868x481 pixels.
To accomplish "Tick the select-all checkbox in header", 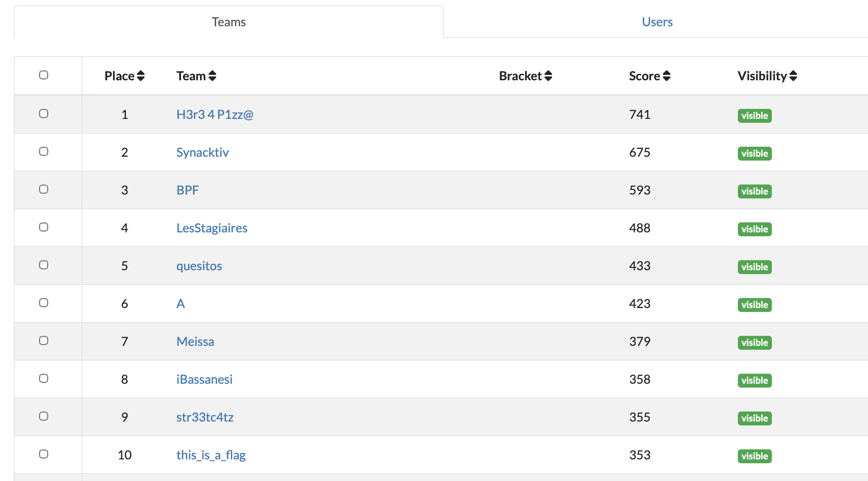I will [x=44, y=75].
